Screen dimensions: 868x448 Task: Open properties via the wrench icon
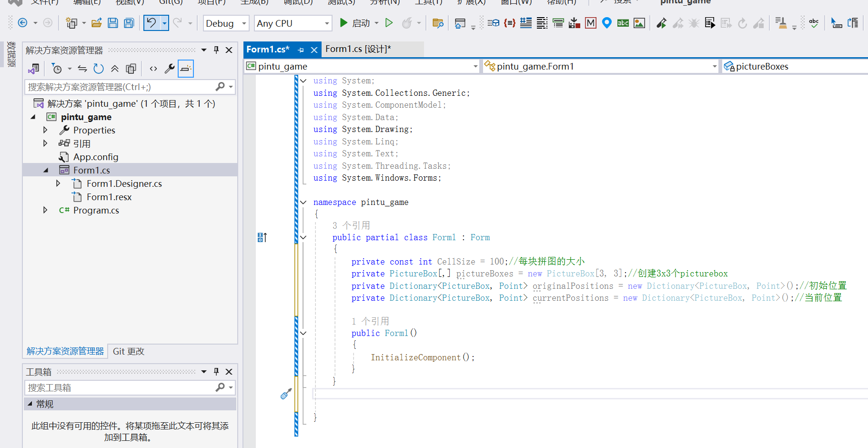coord(169,69)
